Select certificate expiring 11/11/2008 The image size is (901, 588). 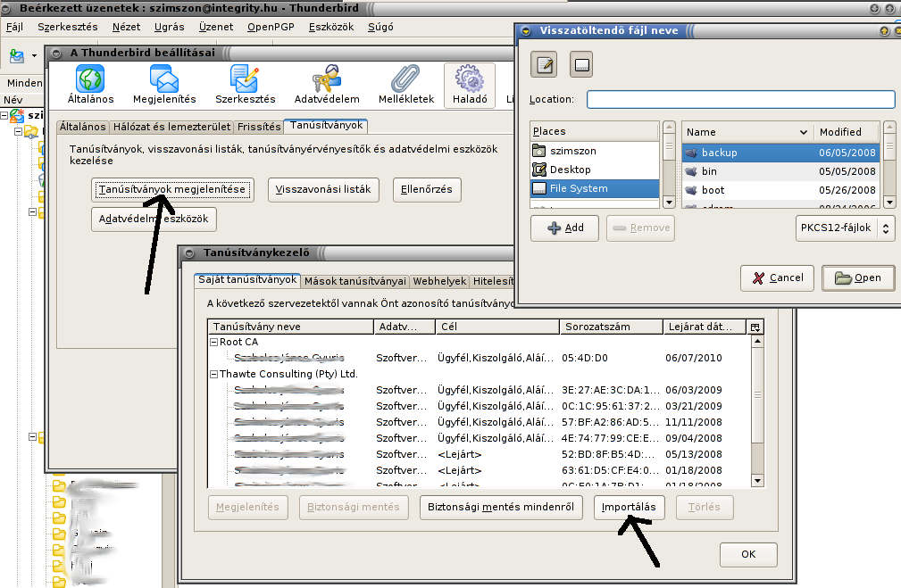click(x=480, y=423)
